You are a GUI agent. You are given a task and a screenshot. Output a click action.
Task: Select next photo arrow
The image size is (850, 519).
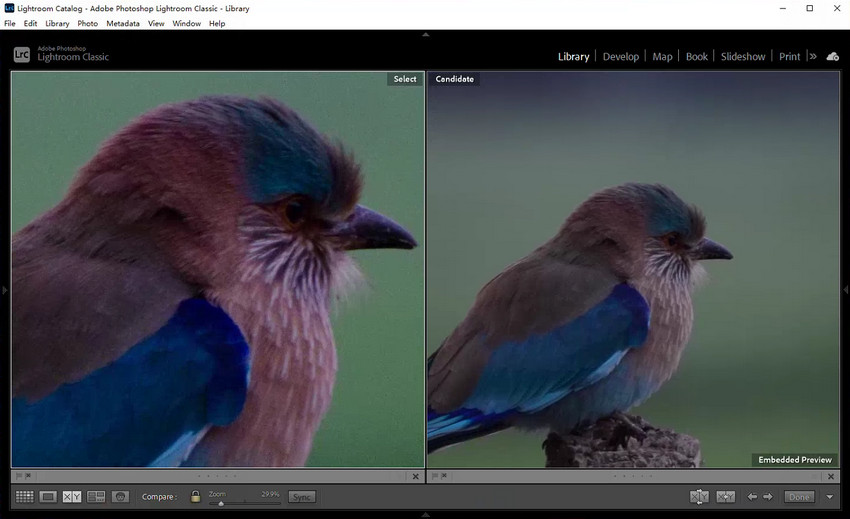coord(768,496)
